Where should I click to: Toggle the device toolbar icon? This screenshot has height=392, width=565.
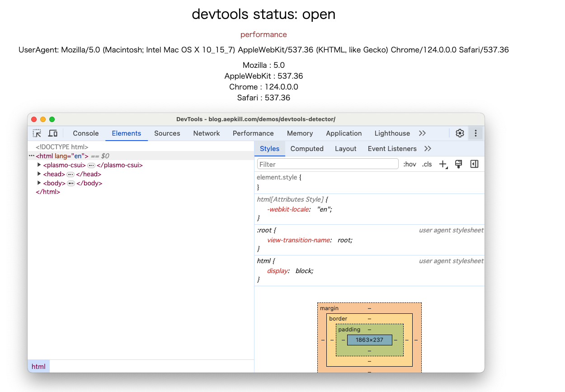pos(53,133)
